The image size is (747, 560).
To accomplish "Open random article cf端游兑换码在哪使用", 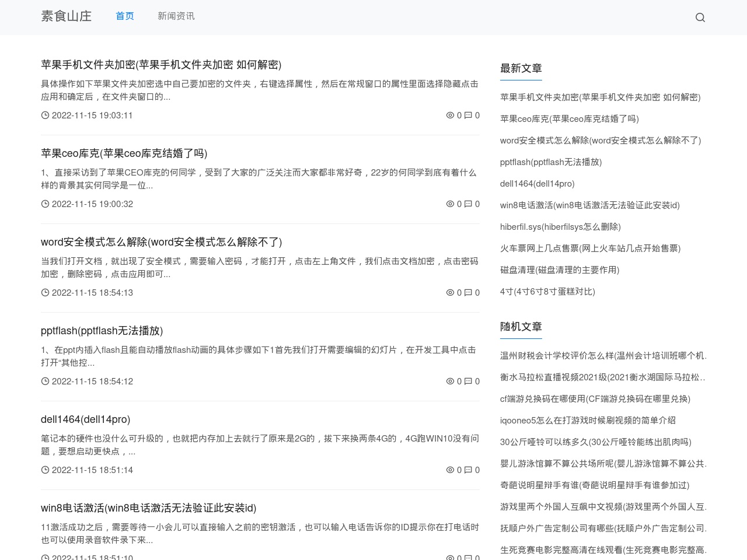I will click(x=595, y=399).
